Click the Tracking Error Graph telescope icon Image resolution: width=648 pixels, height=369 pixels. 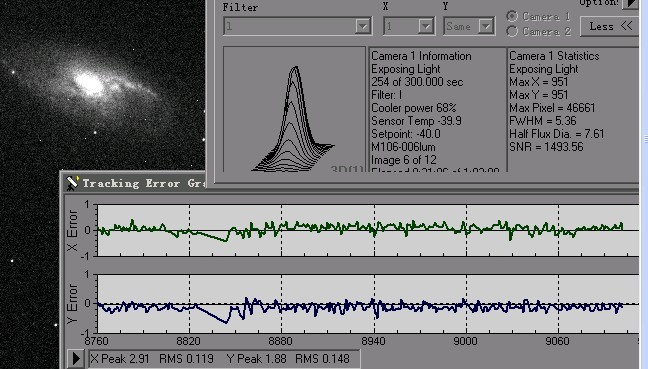pyautogui.click(x=72, y=183)
